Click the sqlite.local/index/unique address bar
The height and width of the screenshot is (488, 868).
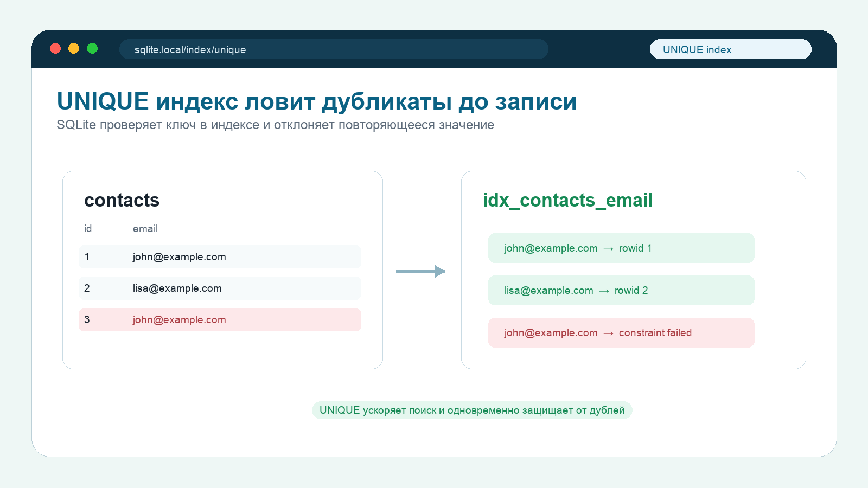click(x=334, y=49)
